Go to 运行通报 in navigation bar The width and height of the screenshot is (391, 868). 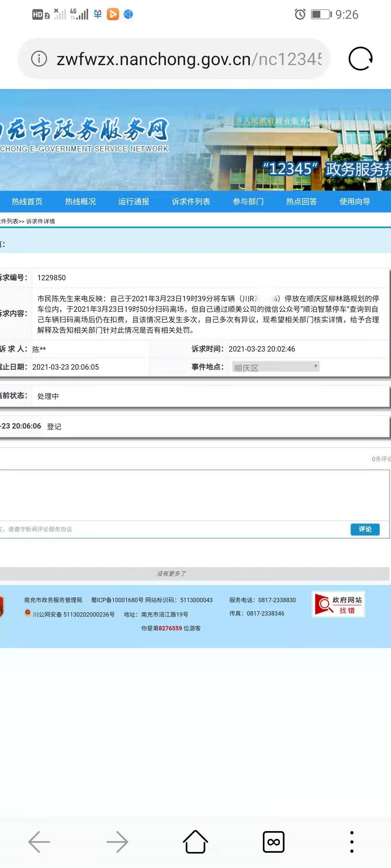coord(134,201)
